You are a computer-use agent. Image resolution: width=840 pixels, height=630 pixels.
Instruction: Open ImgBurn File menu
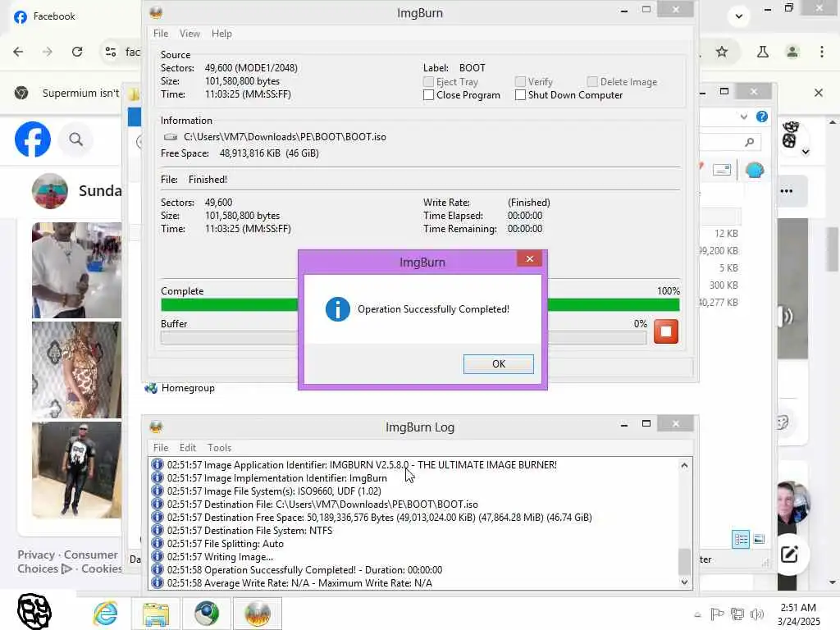[x=161, y=33]
